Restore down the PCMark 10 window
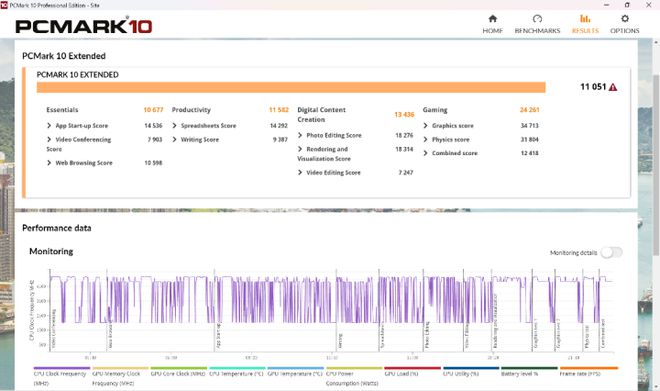Screen dimensions: 660x391 [x=627, y=5]
